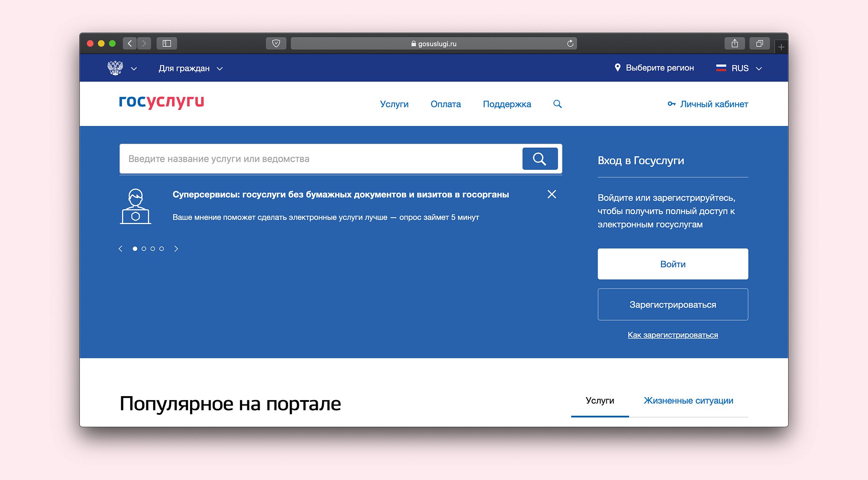Image resolution: width=868 pixels, height=480 pixels.
Task: Click the survey description text under banner
Action: tap(326, 217)
